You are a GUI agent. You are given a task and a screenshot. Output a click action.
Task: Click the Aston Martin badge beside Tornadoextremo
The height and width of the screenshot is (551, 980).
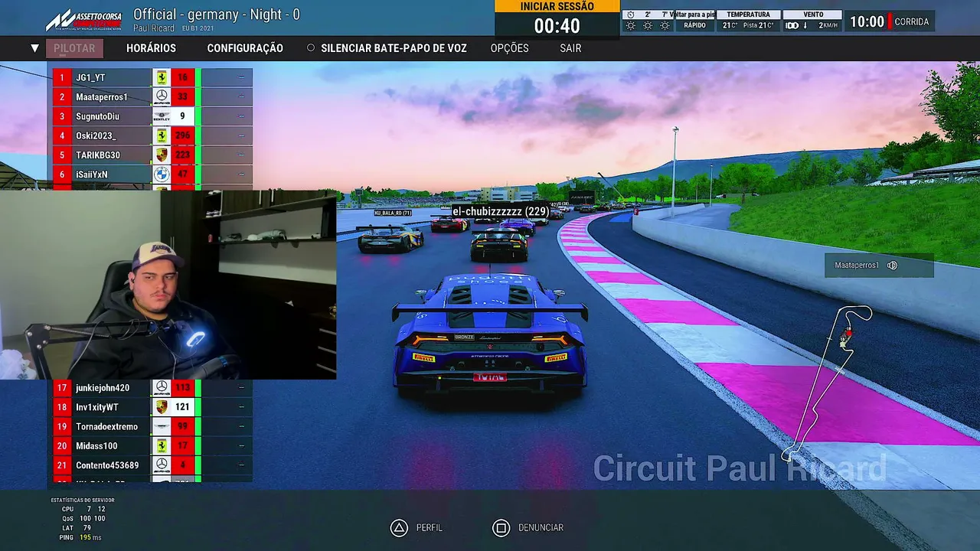coord(162,426)
